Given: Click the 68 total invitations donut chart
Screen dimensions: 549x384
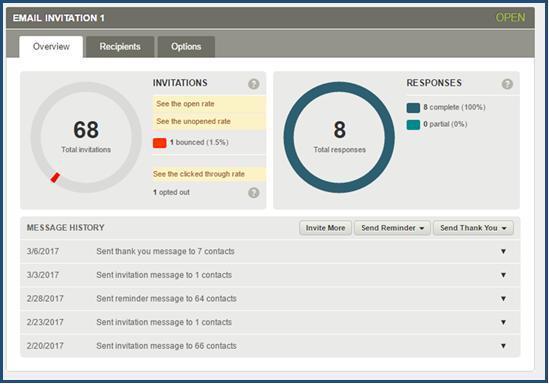Looking at the screenshot, I should (86, 137).
